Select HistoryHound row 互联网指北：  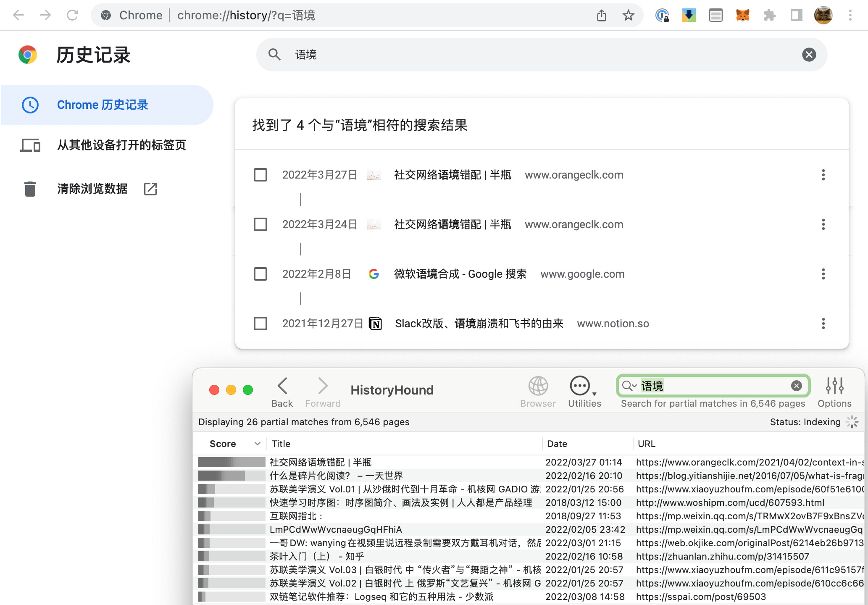[529, 516]
